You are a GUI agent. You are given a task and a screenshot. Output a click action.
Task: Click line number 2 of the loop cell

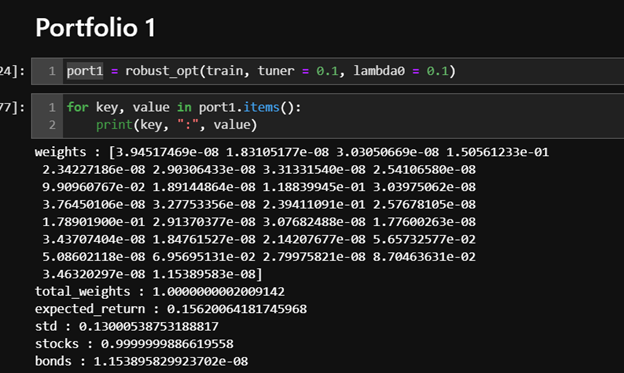coord(52,125)
